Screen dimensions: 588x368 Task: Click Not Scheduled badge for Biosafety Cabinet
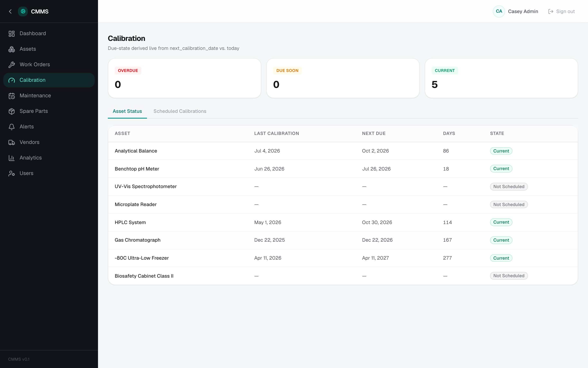509,276
